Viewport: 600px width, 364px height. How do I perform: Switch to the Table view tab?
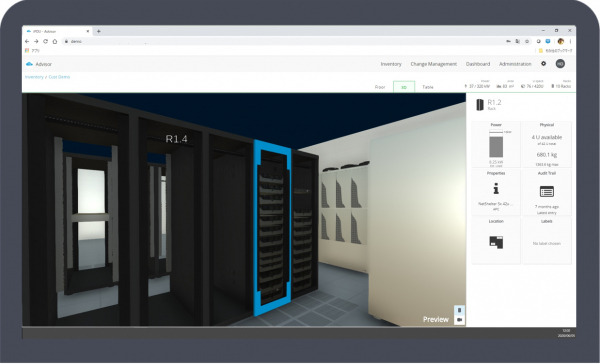click(428, 87)
